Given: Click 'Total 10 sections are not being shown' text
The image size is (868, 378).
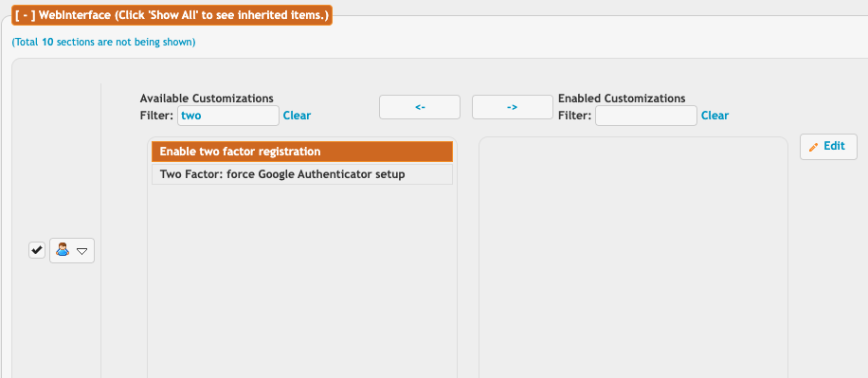Looking at the screenshot, I should tap(103, 42).
